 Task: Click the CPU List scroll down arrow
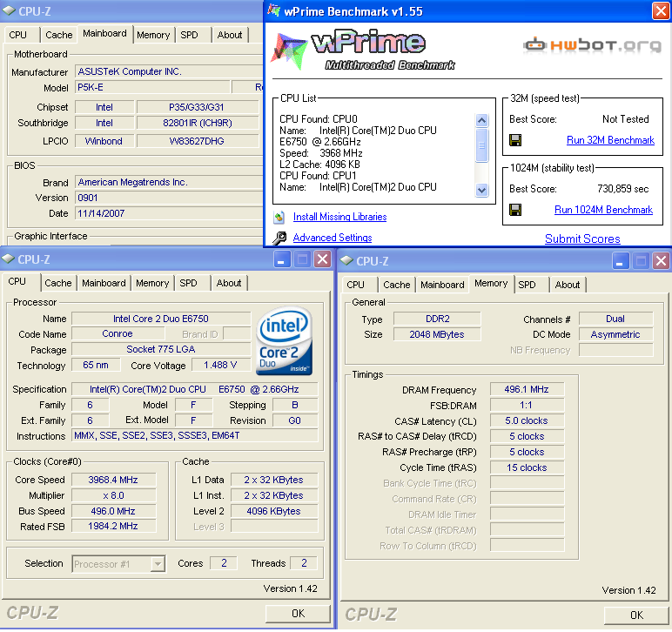(x=481, y=190)
